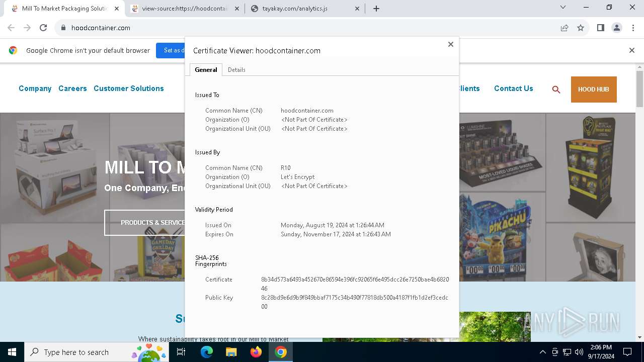Click the Products & Services button

(x=145, y=222)
